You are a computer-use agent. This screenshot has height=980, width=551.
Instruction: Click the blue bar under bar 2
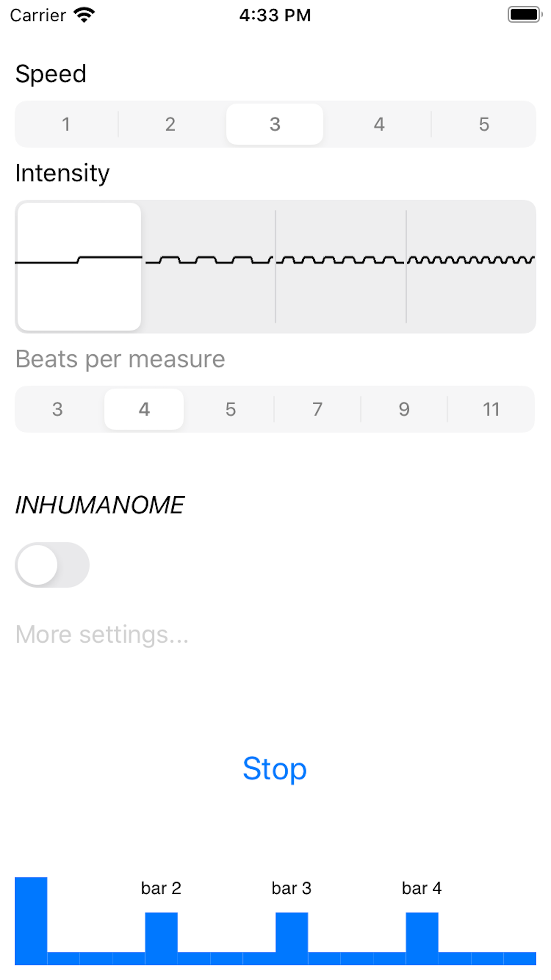click(161, 938)
